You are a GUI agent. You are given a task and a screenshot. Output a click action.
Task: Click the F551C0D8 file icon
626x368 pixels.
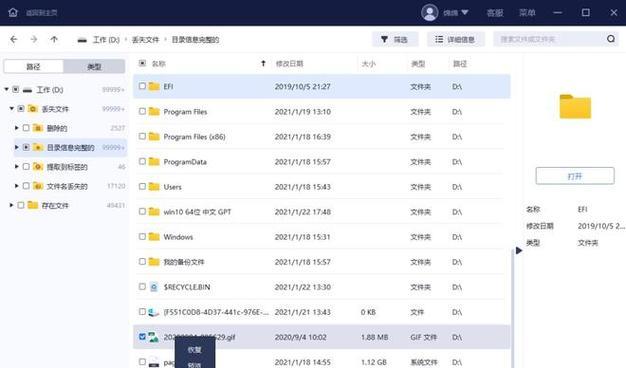[x=154, y=312]
